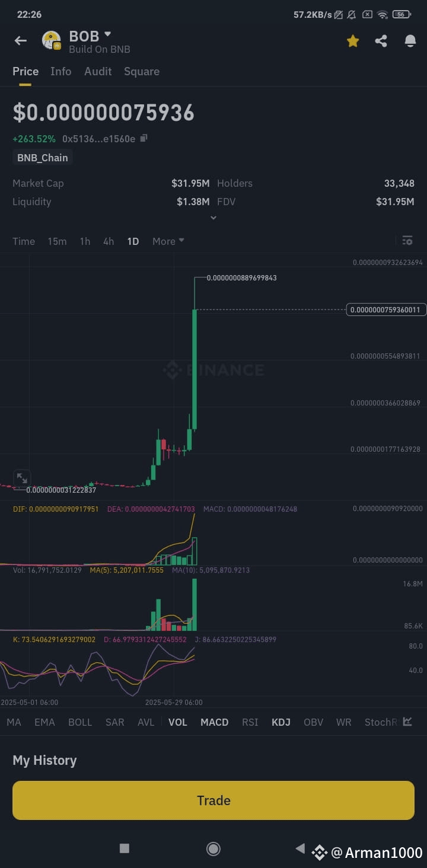This screenshot has height=868, width=427.
Task: Select the 1D interval
Action: tap(133, 241)
